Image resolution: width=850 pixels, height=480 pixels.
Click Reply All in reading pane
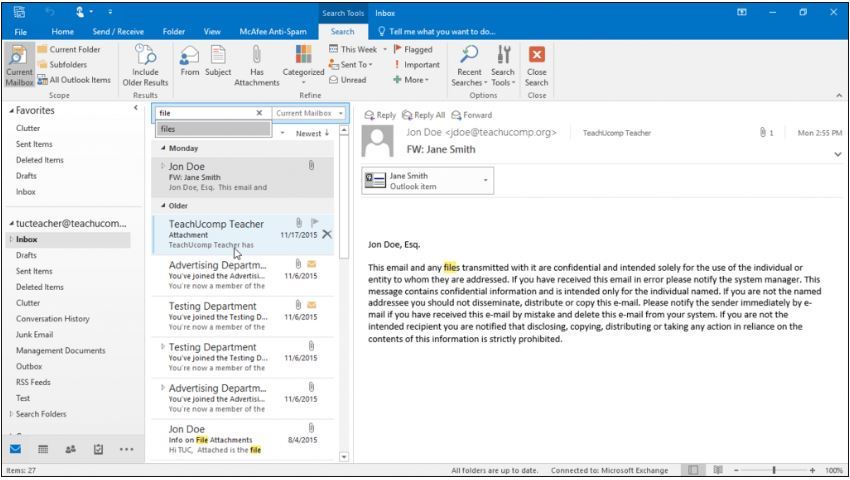click(423, 115)
